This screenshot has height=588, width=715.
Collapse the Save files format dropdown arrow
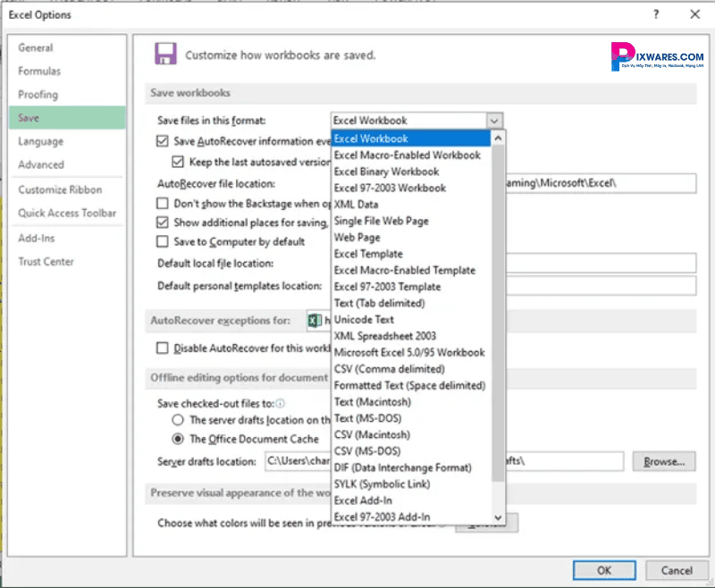494,121
